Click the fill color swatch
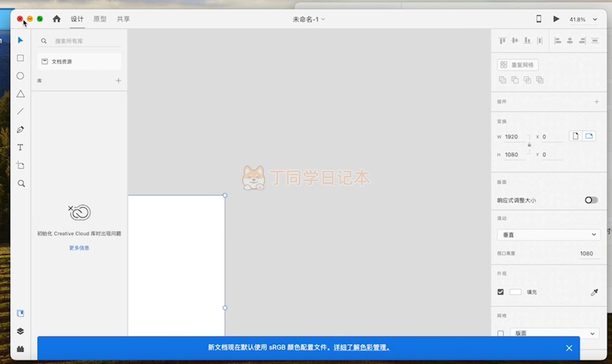This screenshot has width=612, height=364. [515, 292]
